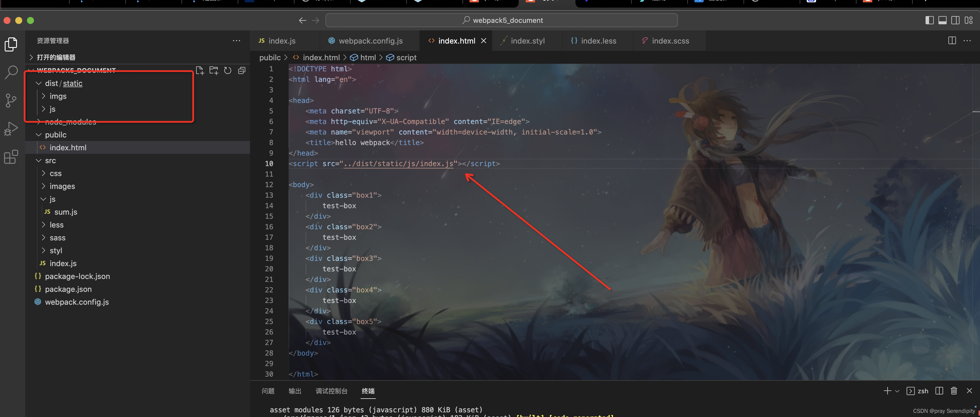
Task: Open sum.js in the file tree
Action: pyautogui.click(x=66, y=212)
